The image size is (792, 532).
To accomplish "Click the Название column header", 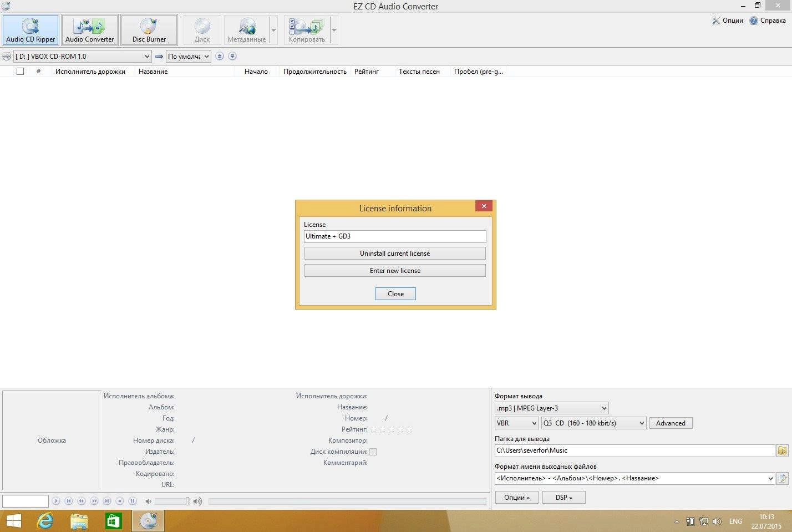I will (x=153, y=71).
